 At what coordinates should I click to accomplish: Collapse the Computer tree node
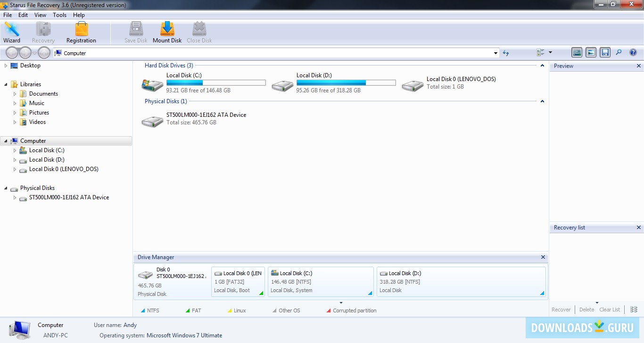[x=6, y=141]
